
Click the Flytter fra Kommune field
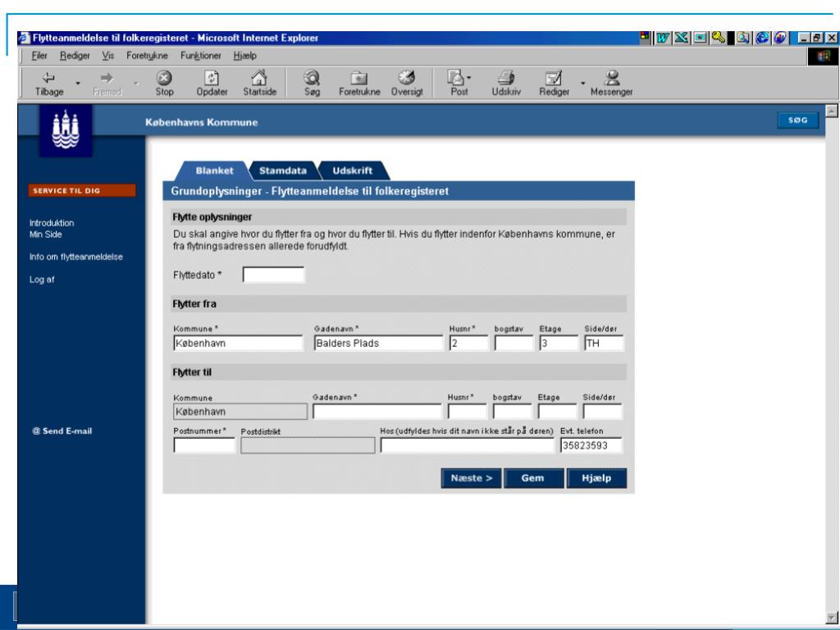[x=238, y=344]
